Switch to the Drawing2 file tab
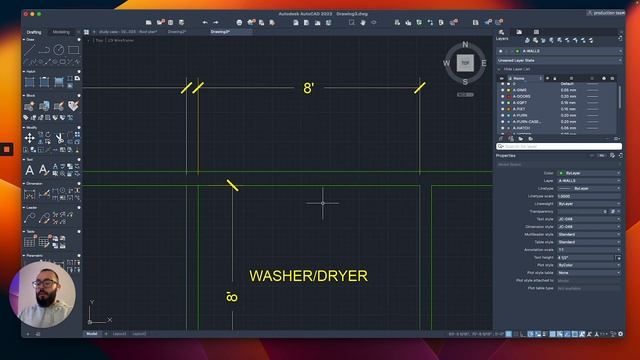 (177, 32)
